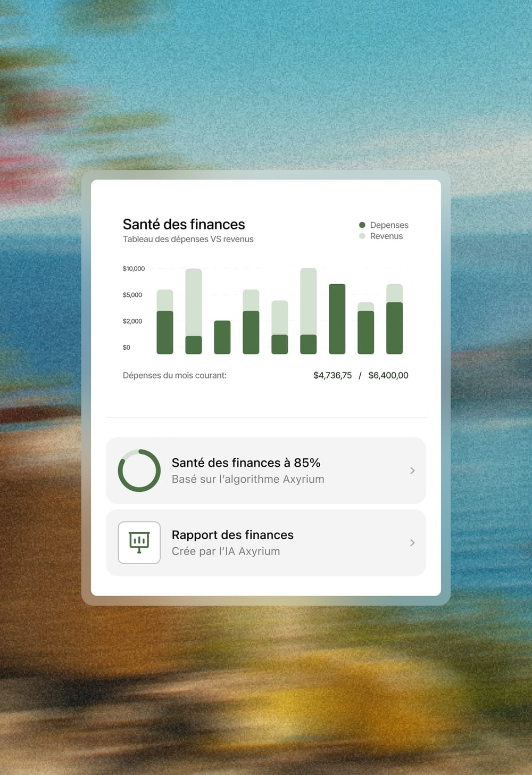Click the light green Revenus legend dot
This screenshot has width=532, height=775.
(x=362, y=236)
